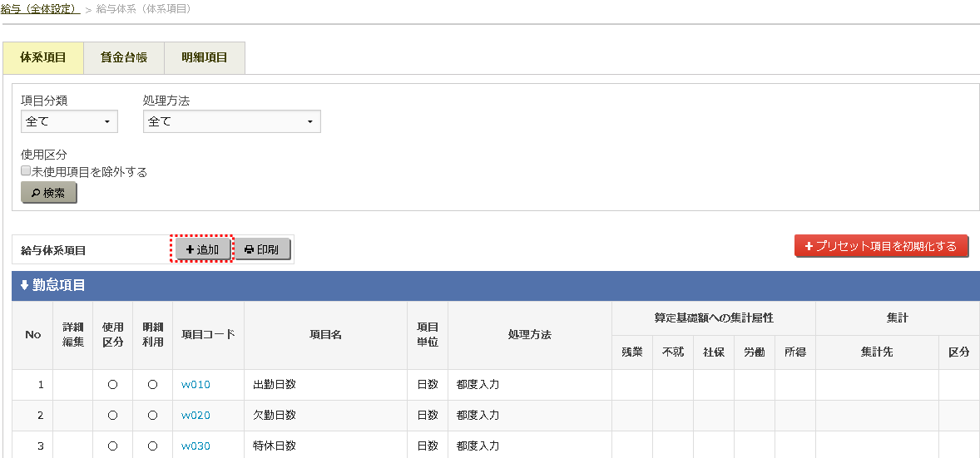Click 使用区分 circle for 出勤日数 row
The image size is (980, 458).
(x=112, y=385)
